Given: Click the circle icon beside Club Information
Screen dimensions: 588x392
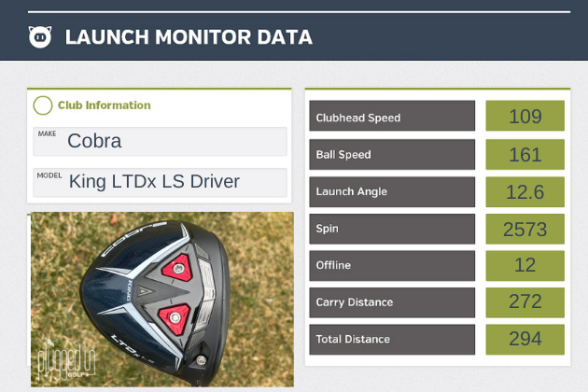Looking at the screenshot, I should (x=42, y=105).
